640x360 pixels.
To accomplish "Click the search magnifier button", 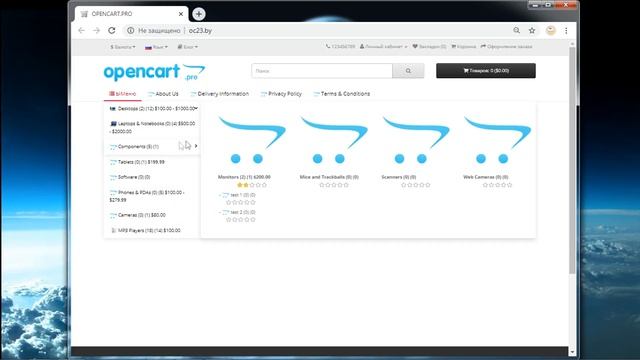I will tap(408, 71).
